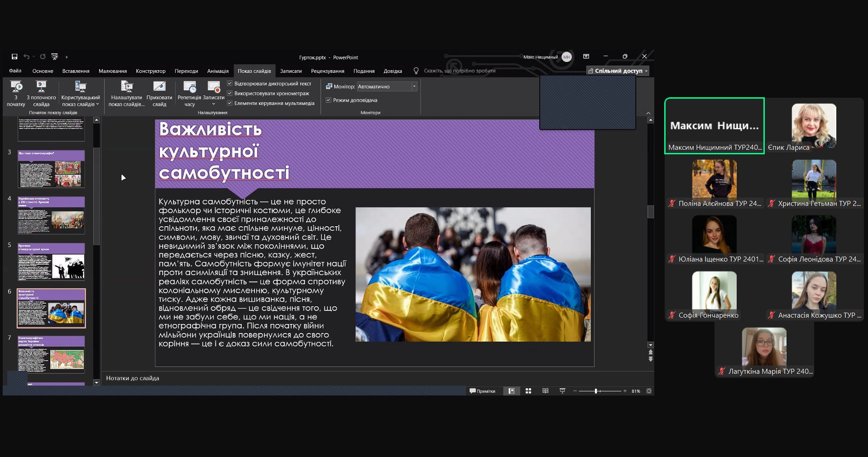
Task: Expand the Record Slide Show dropdown arrow
Action: [x=214, y=105]
